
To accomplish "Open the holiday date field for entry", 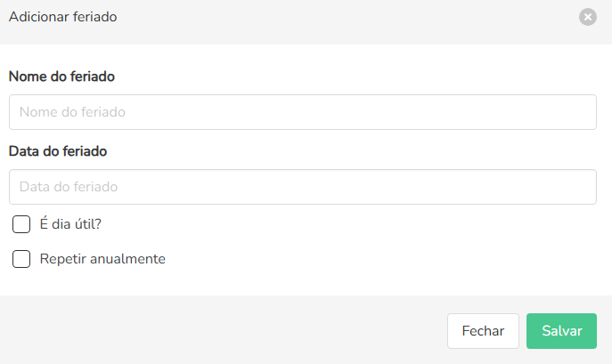I will point(302,187).
